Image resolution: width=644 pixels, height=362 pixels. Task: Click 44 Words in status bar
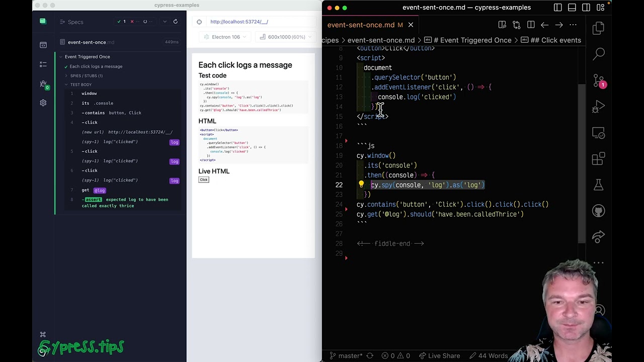488,355
